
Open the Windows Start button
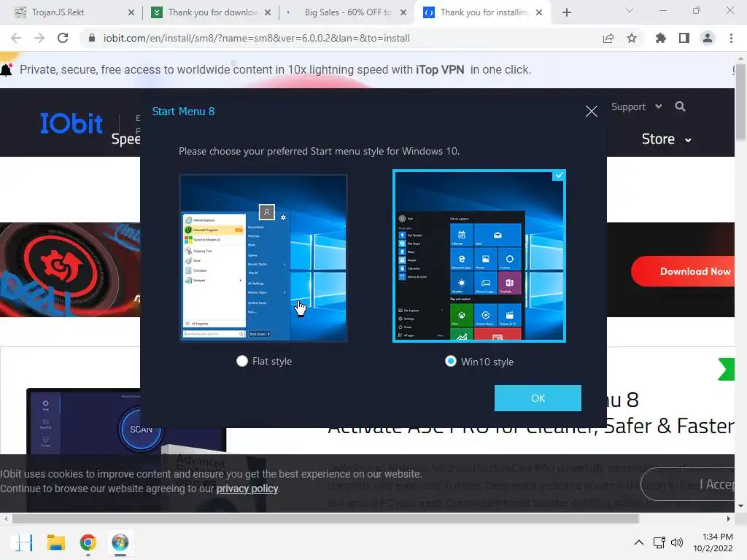point(24,542)
